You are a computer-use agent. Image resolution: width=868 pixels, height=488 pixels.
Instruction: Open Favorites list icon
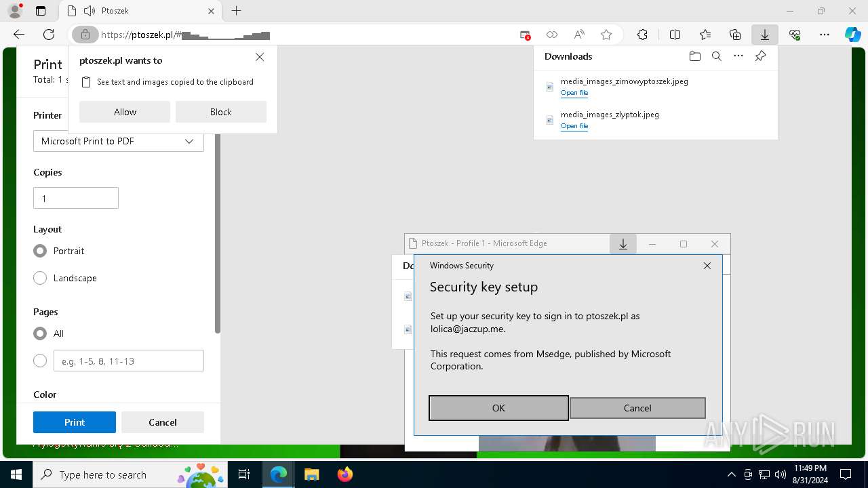tap(705, 35)
